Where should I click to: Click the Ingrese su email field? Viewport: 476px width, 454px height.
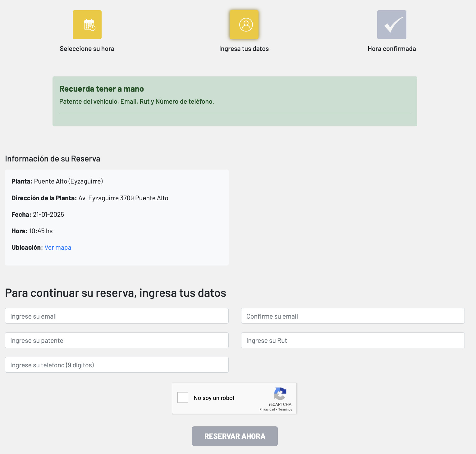[x=117, y=316]
